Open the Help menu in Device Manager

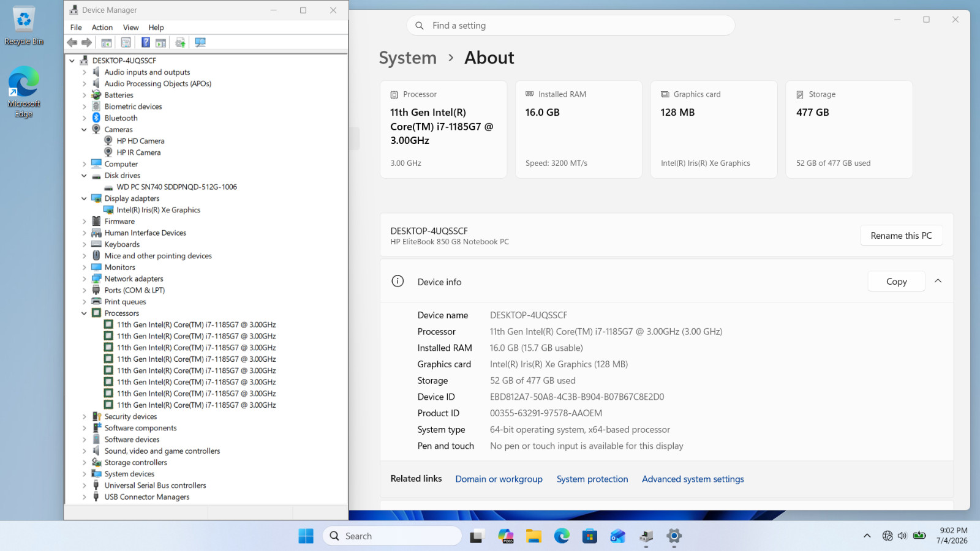tap(156, 27)
